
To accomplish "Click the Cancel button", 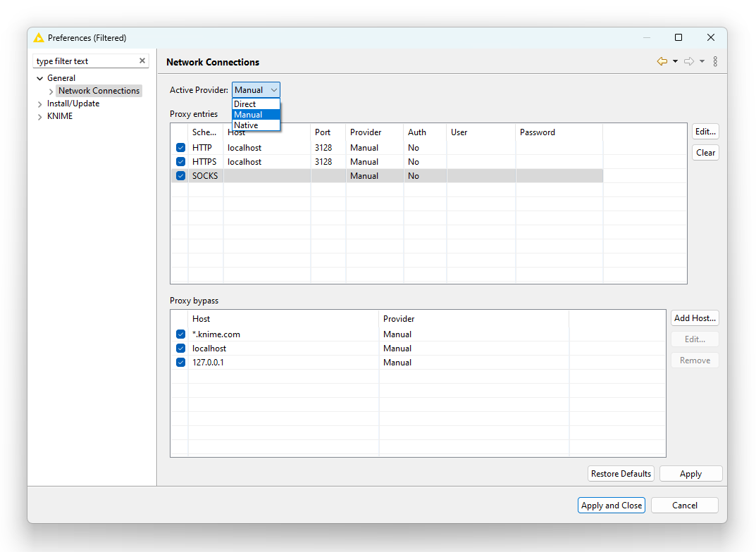I will click(685, 506).
